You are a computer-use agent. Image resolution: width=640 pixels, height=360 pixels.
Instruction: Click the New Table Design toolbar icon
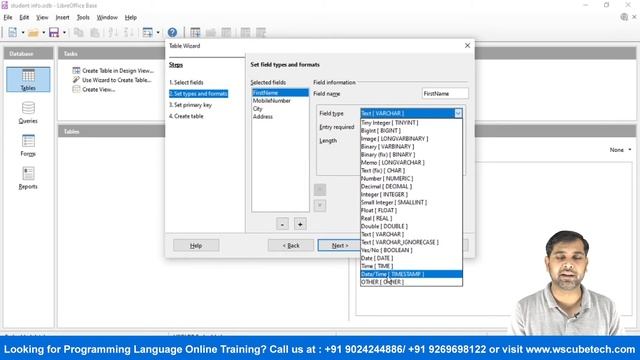[195, 32]
